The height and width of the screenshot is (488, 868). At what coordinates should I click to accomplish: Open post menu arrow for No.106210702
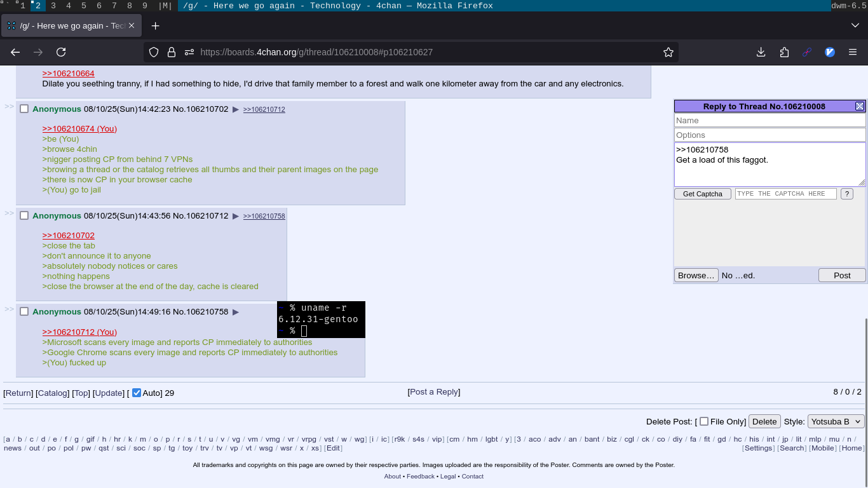(236, 109)
